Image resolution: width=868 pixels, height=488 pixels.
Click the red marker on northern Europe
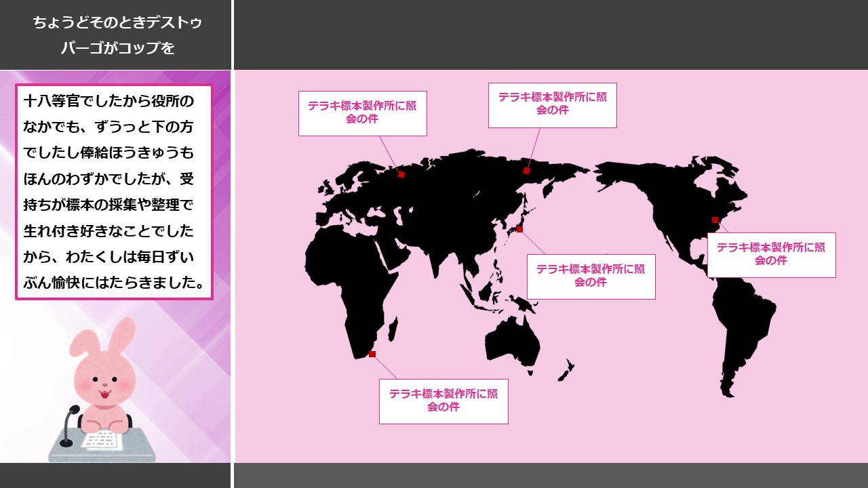(x=401, y=175)
